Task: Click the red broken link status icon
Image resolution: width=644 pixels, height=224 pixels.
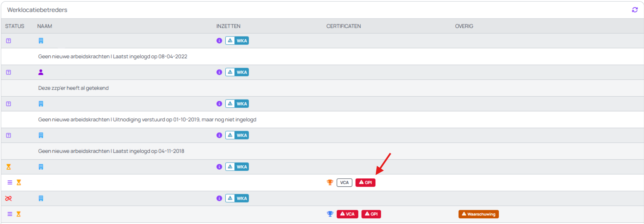Action: (8, 199)
